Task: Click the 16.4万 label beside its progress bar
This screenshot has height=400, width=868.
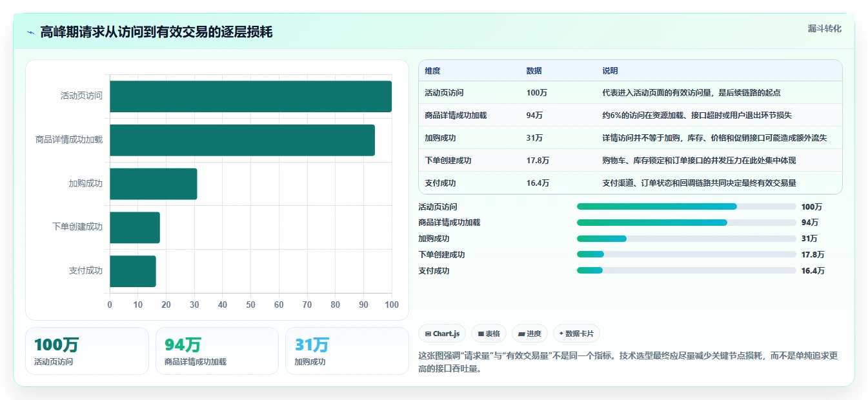Action: coord(813,271)
